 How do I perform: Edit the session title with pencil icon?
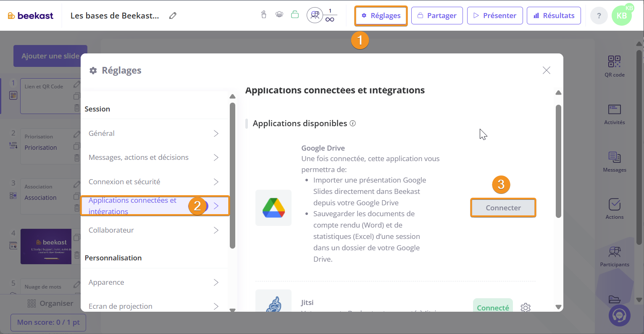173,16
